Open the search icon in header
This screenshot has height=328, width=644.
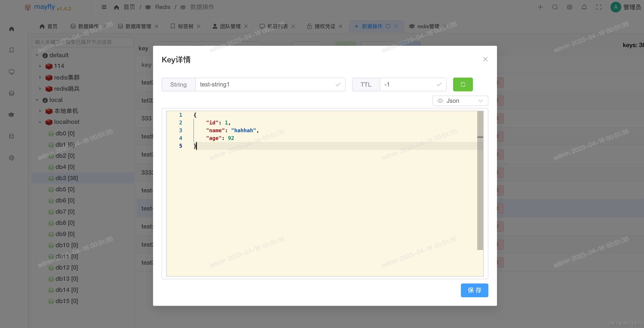[x=555, y=7]
